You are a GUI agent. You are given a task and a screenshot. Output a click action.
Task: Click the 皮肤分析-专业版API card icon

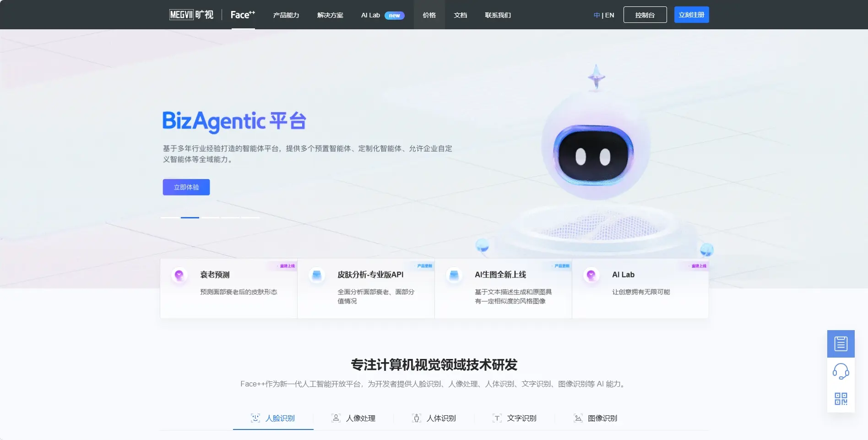(x=316, y=275)
